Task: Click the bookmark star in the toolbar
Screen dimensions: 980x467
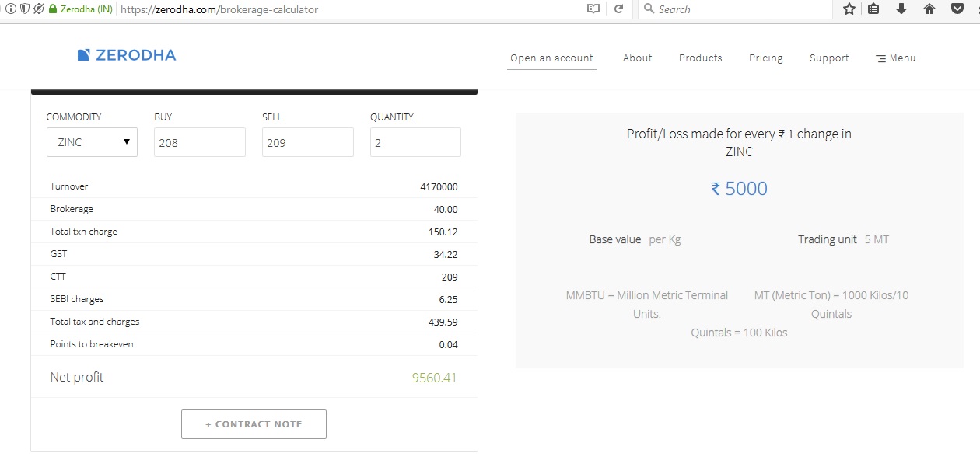Action: [x=849, y=9]
